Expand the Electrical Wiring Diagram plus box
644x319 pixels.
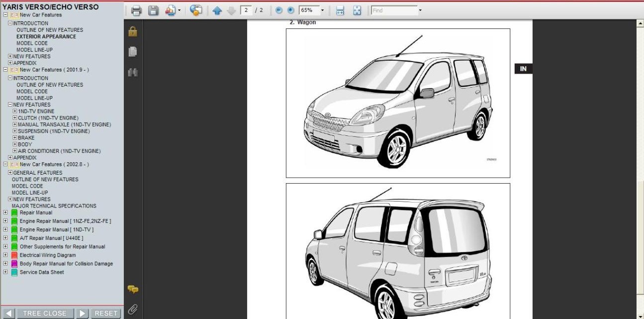pos(5,255)
